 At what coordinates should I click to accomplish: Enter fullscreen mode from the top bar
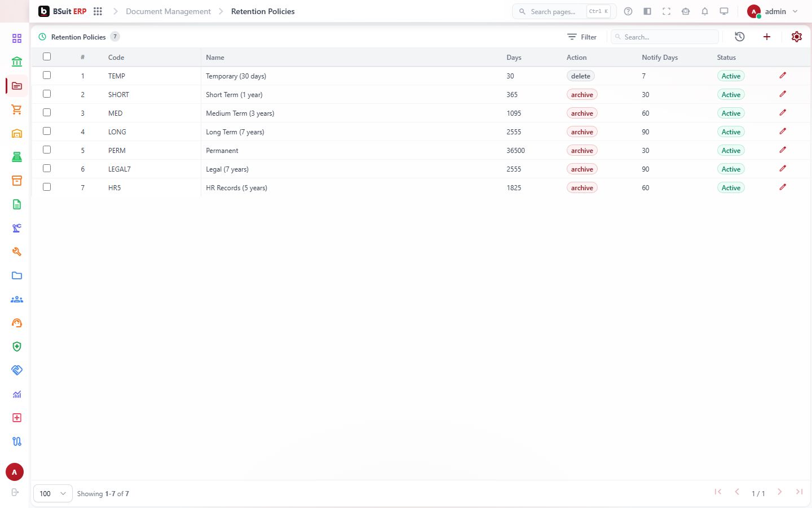click(x=667, y=11)
